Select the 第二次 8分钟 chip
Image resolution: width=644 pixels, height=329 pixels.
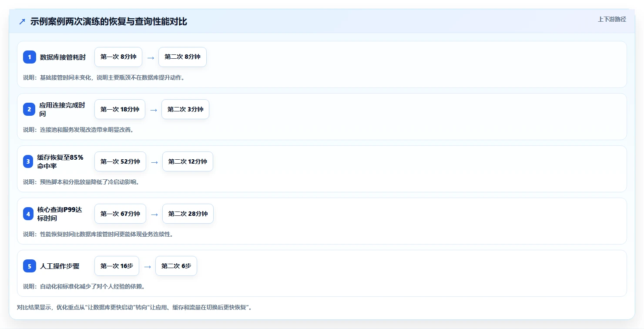[x=182, y=57]
